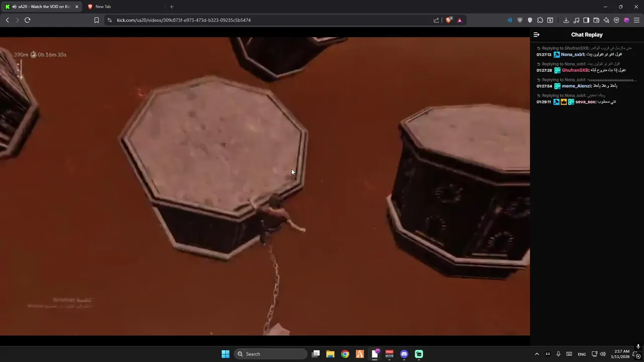The width and height of the screenshot is (644, 362).
Task: Open the browser Downloads icon
Action: point(566,20)
